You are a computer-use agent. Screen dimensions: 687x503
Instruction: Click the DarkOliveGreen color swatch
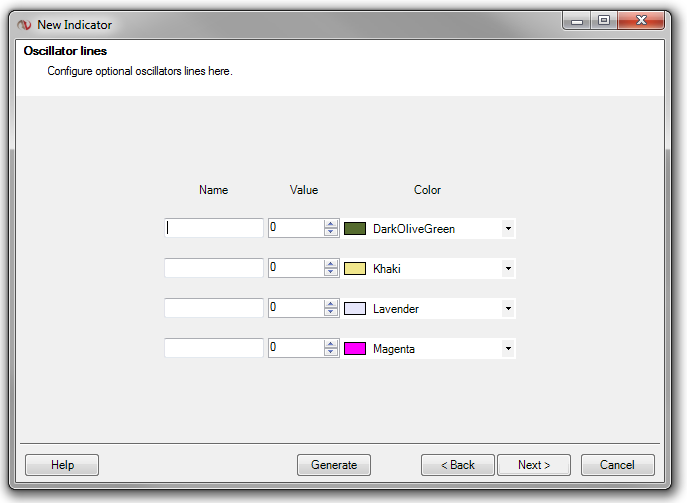coord(355,228)
